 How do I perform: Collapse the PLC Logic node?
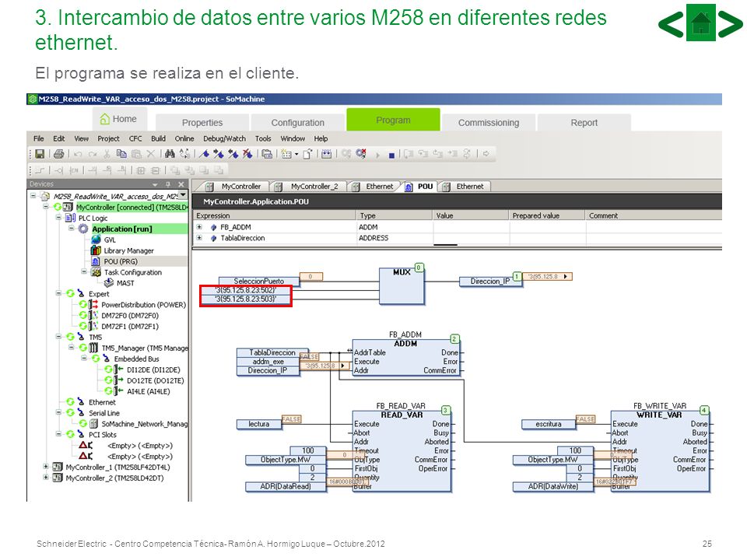click(58, 218)
